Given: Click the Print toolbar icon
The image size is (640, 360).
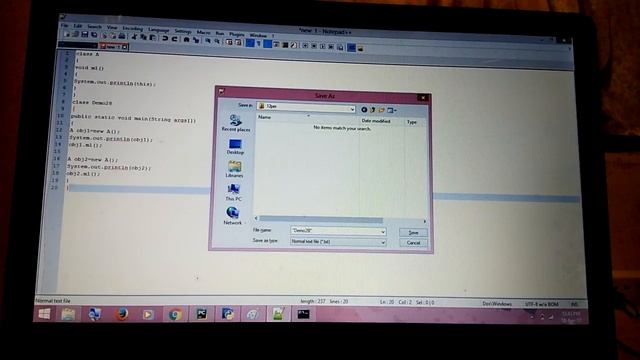Looking at the screenshot, I should point(122,36).
